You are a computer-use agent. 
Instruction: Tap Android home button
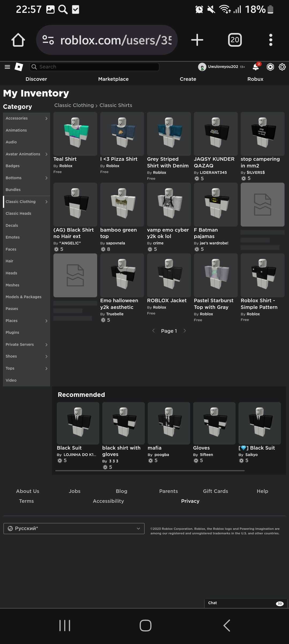(x=146, y=626)
